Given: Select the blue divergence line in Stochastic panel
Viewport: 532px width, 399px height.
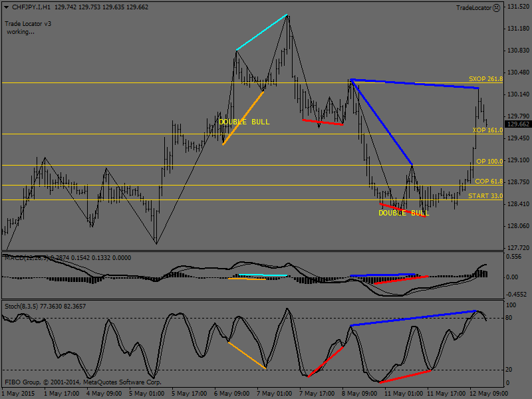Looking at the screenshot, I should pyautogui.click(x=412, y=318).
